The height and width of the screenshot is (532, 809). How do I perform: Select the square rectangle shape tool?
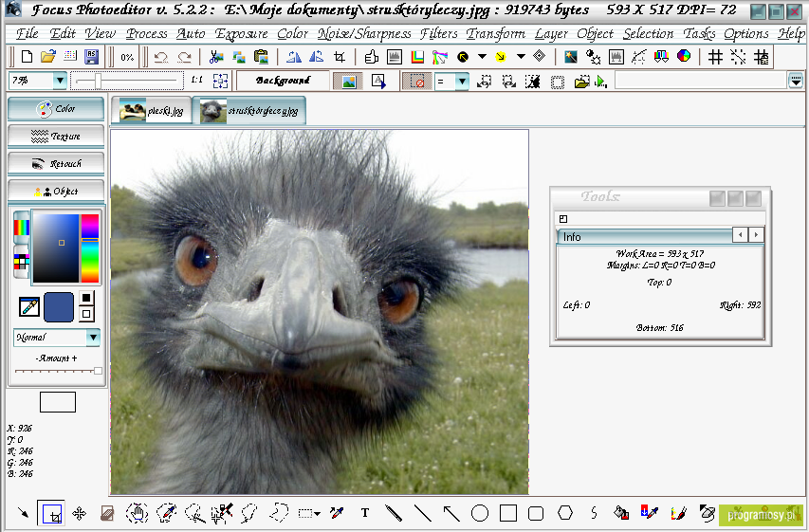508,513
